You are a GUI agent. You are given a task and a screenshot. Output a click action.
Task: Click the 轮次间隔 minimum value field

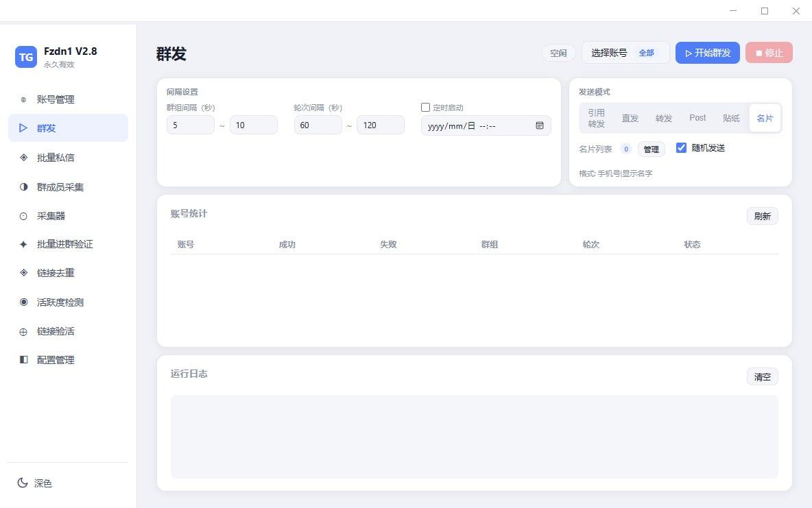(318, 125)
